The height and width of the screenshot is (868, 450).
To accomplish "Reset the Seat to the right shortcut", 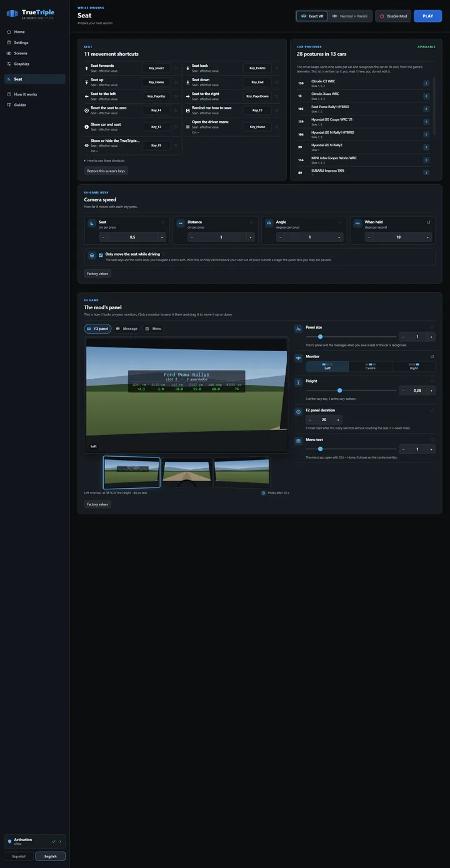I will click(277, 96).
